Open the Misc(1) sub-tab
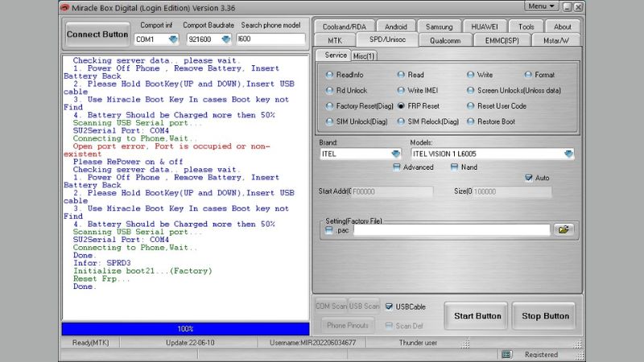The image size is (644, 362). (x=365, y=56)
